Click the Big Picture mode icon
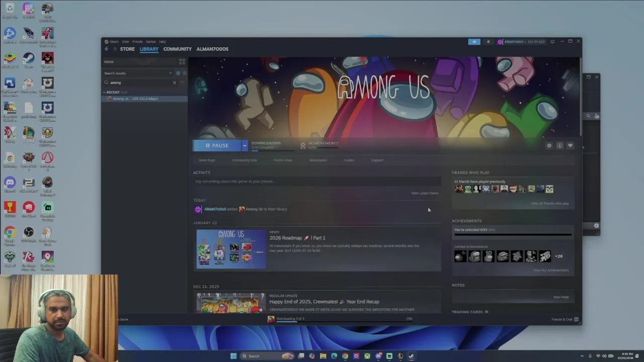 552,42
